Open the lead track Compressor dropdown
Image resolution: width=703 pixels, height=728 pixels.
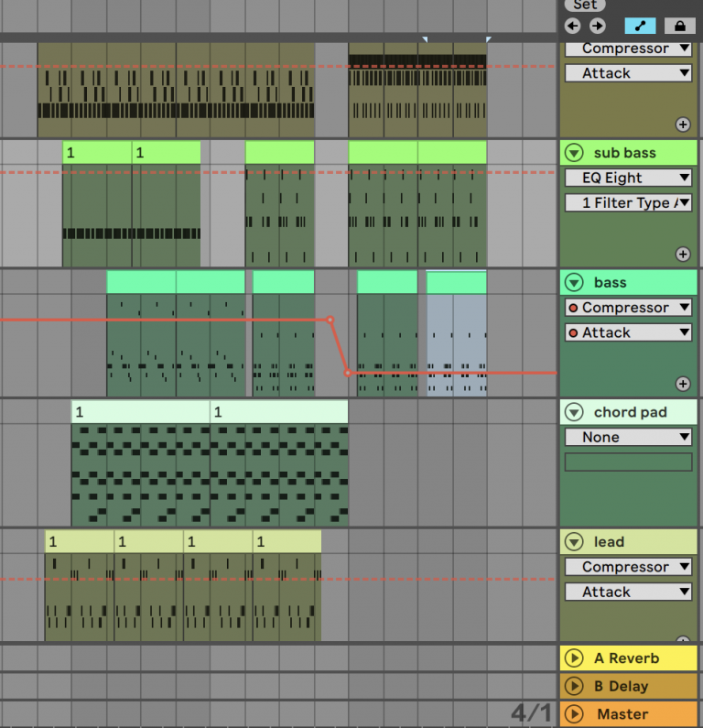(628, 567)
